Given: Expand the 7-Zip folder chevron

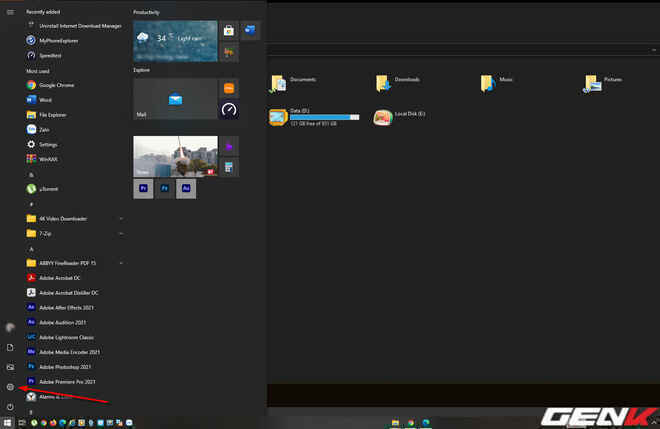Looking at the screenshot, I should click(121, 233).
